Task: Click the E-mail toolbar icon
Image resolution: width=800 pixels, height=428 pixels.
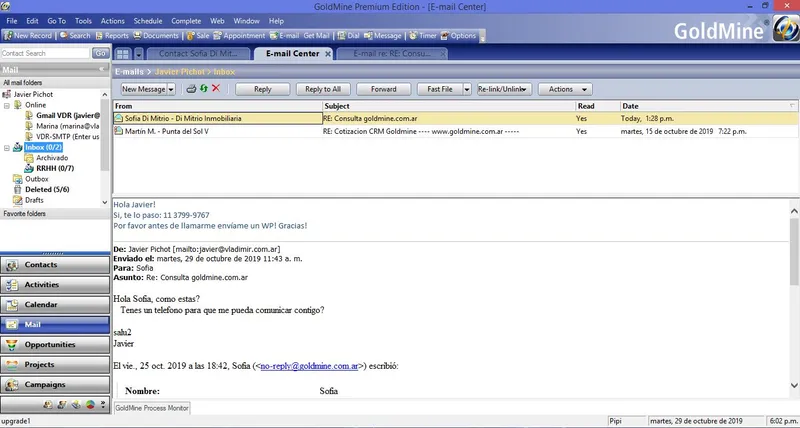Action: [x=285, y=36]
